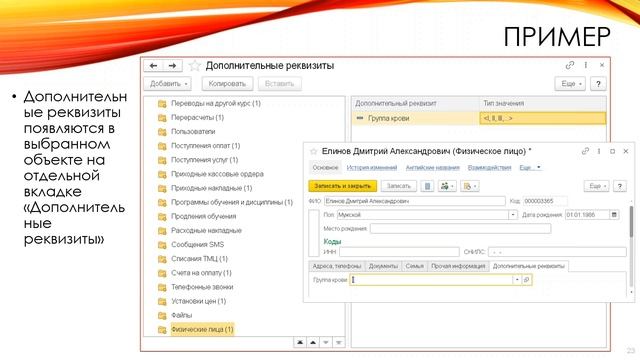Open the Дополнительные реквизиты tab
The width and height of the screenshot is (640, 360).
pyautogui.click(x=529, y=266)
